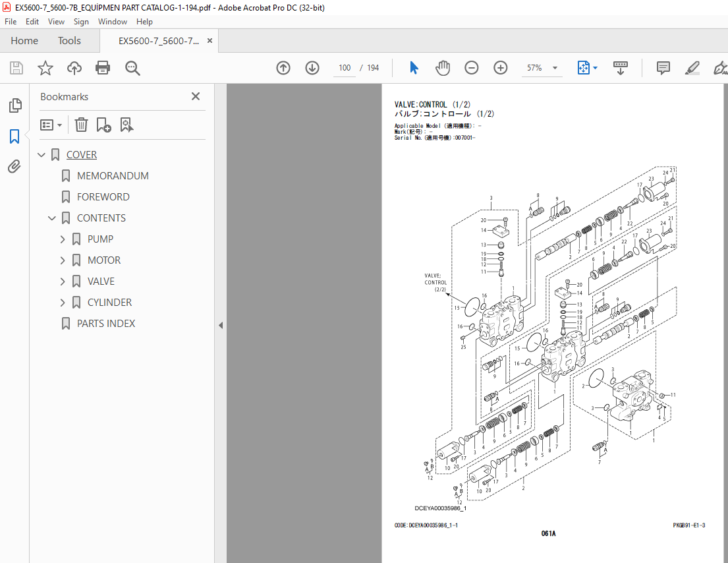Add a comment with sticky note icon
Image resolution: width=728 pixels, height=563 pixels.
[x=663, y=68]
